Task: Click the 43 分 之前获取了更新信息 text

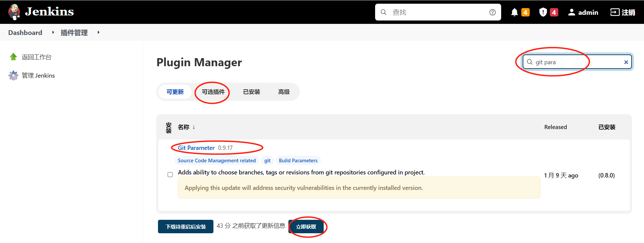Action: (251, 226)
